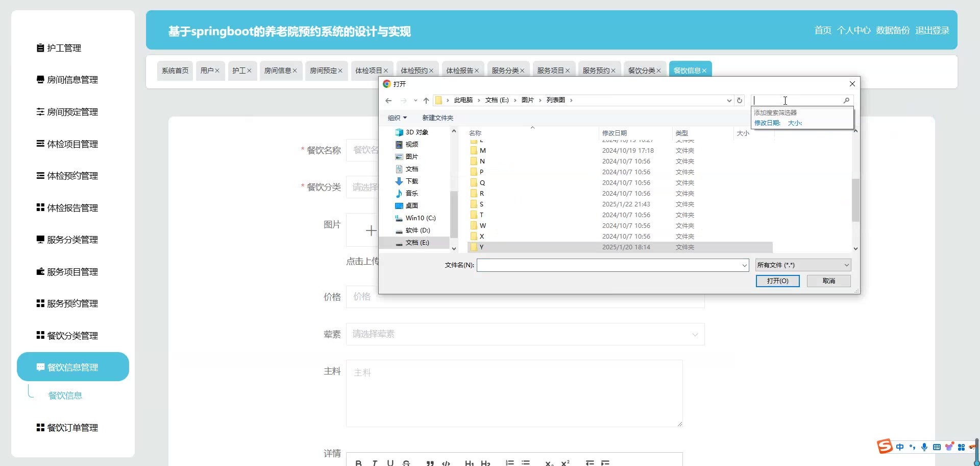Viewport: 980px width, 466px height.
Task: Open the 个人中心 link
Action: (x=853, y=30)
